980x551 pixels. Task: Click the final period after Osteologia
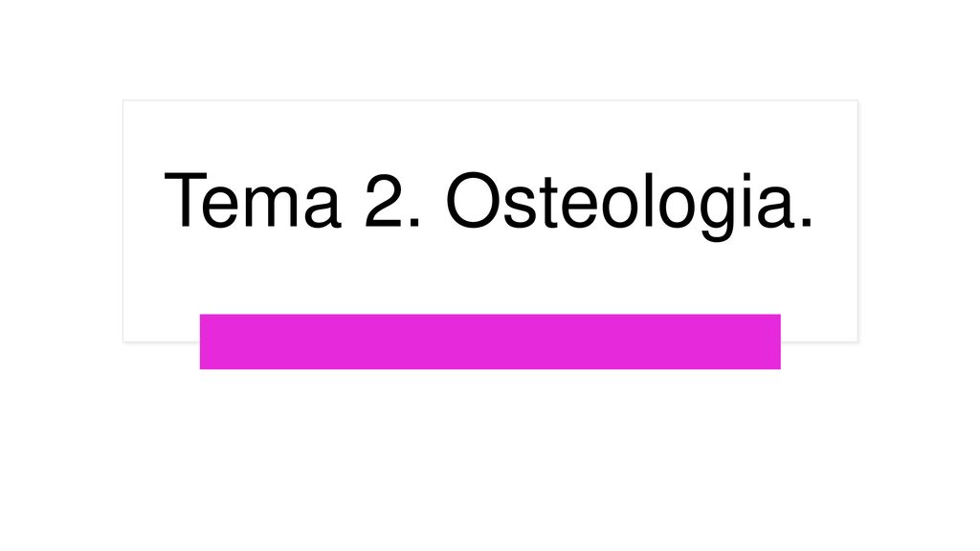point(806,224)
